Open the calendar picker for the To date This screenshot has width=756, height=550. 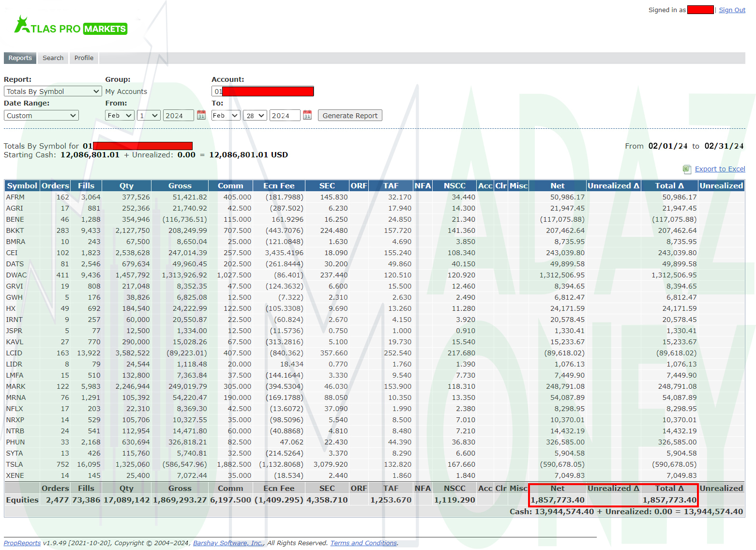pyautogui.click(x=307, y=115)
